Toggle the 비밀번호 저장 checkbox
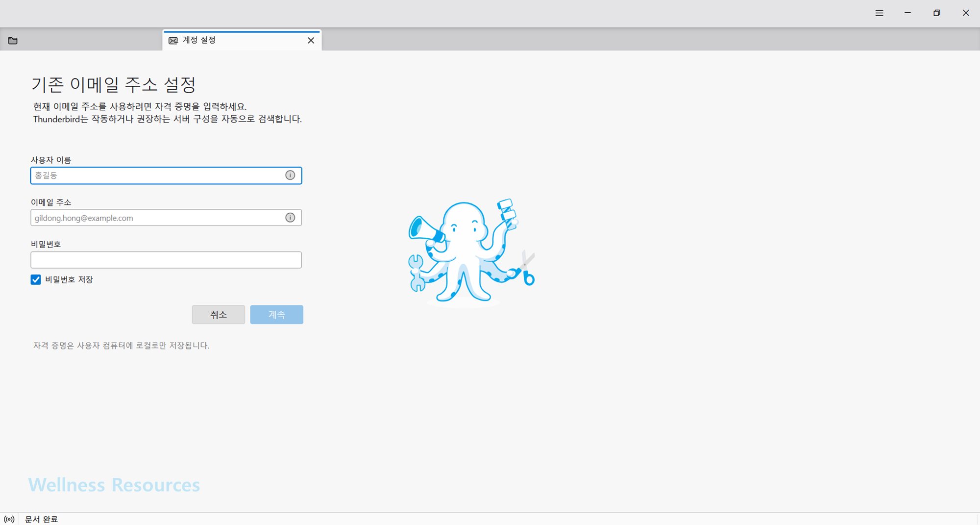Image resolution: width=980 pixels, height=525 pixels. pyautogui.click(x=36, y=279)
